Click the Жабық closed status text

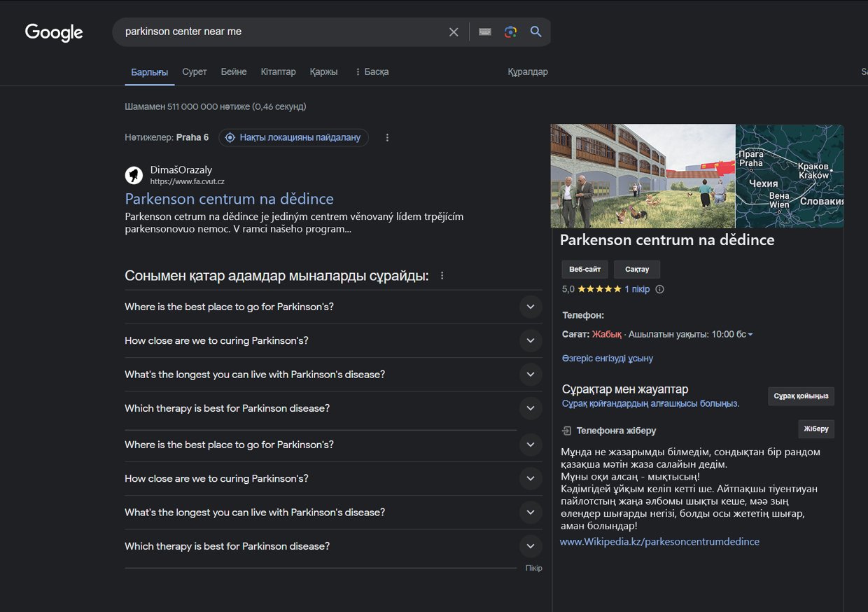[x=607, y=335]
